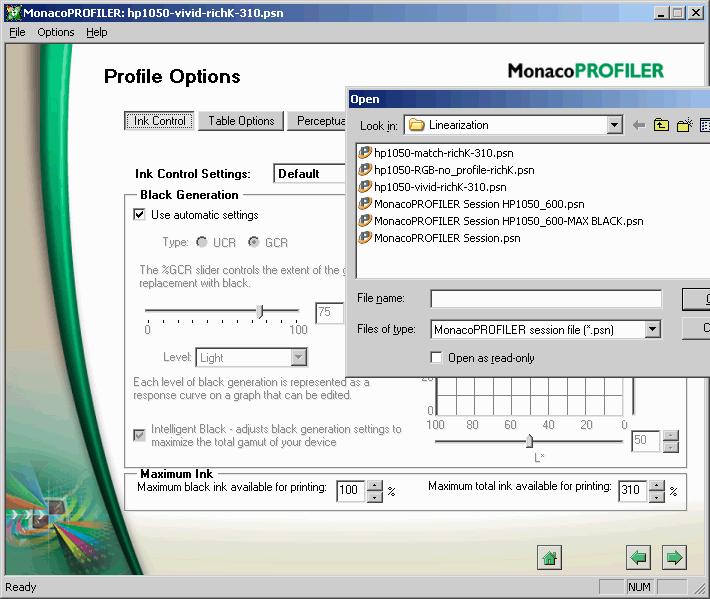Switch to Table Options tab
The width and height of the screenshot is (710, 599).
point(241,121)
